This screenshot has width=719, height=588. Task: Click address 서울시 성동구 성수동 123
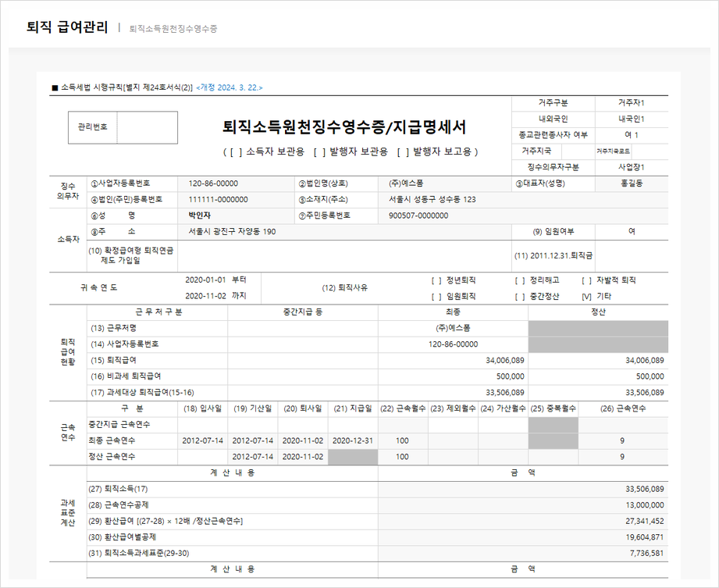(x=432, y=200)
